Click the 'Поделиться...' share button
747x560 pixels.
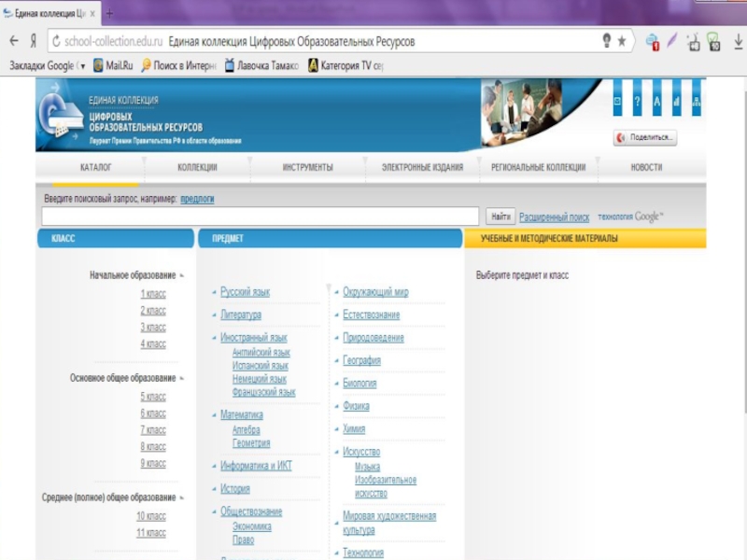click(x=645, y=137)
